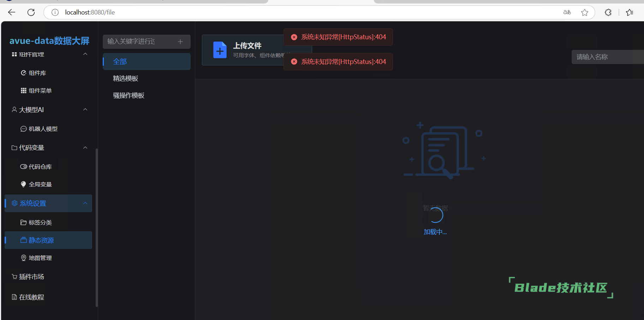Open 组件库 menu item
644x320 pixels.
tap(48, 73)
